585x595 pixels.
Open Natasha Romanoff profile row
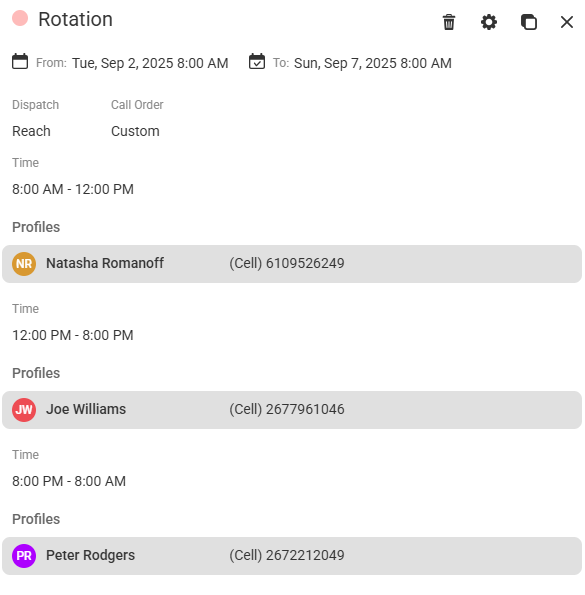tap(292, 264)
